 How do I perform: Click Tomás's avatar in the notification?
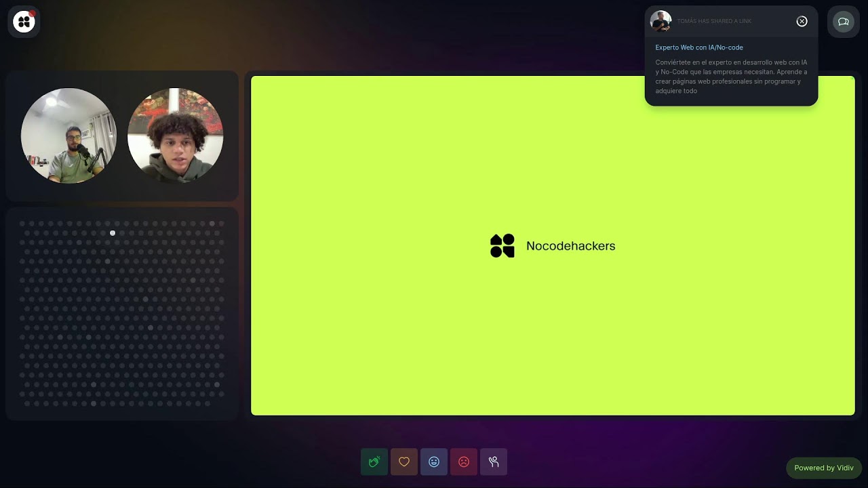660,21
